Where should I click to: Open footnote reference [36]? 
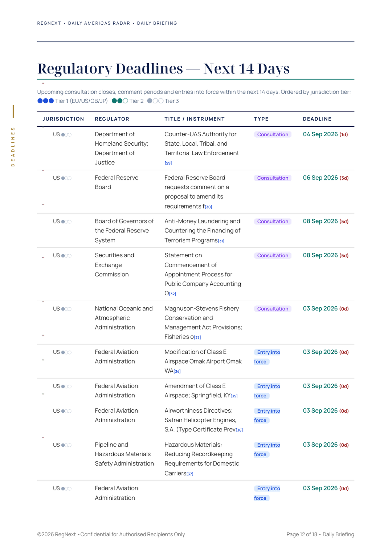click(x=240, y=430)
